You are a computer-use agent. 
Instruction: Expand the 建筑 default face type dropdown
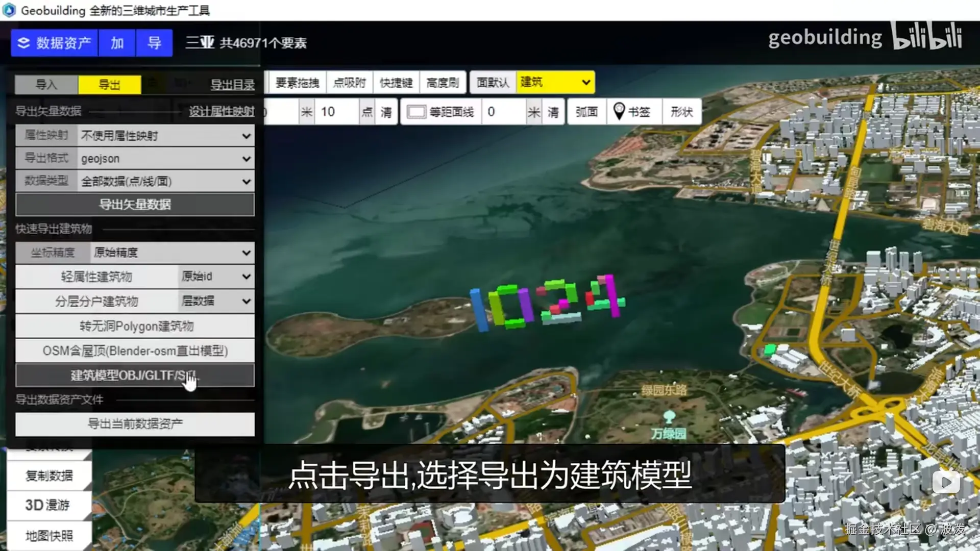555,82
